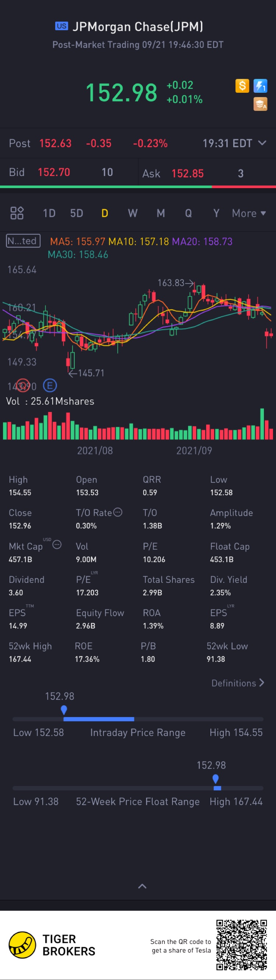Tap the Mkt Cap 457.1B value
Screen dimensions: 276x980
pyautogui.click(x=21, y=559)
